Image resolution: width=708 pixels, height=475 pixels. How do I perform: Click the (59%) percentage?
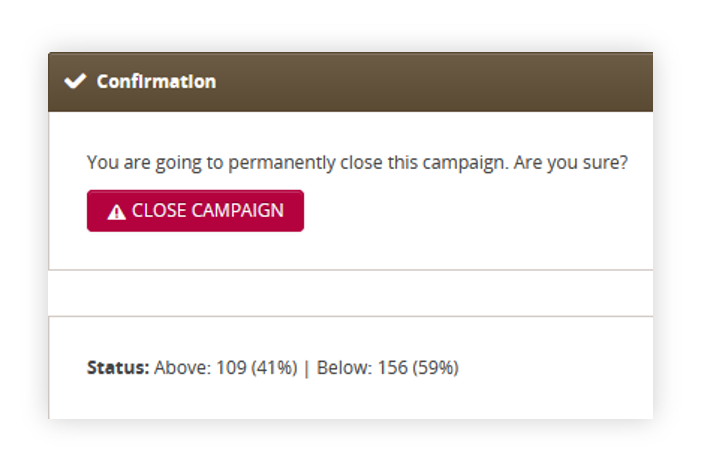[x=435, y=368]
